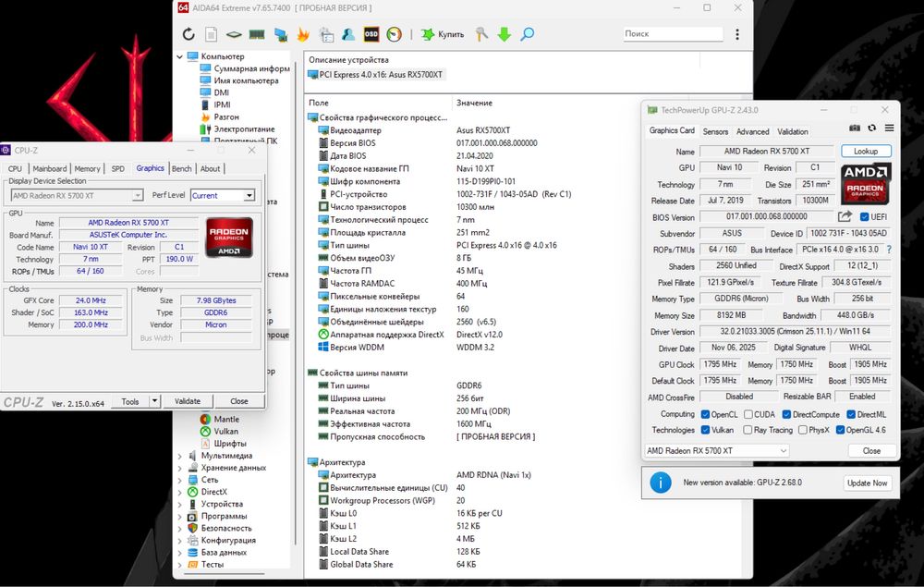Open the GPU selector dropdown in GPU-Z
This screenshot has width=924, height=587.
coord(717,450)
